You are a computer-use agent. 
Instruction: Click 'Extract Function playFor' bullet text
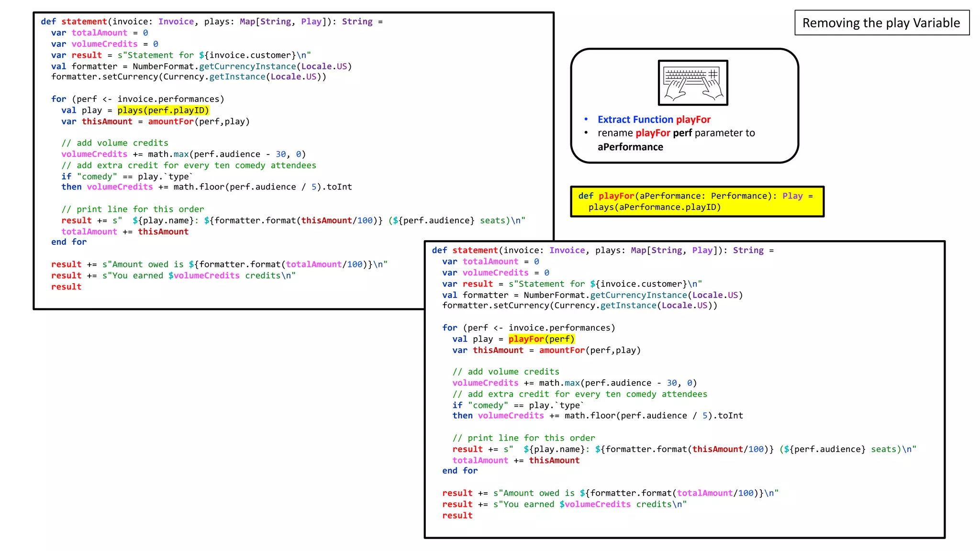tap(654, 120)
